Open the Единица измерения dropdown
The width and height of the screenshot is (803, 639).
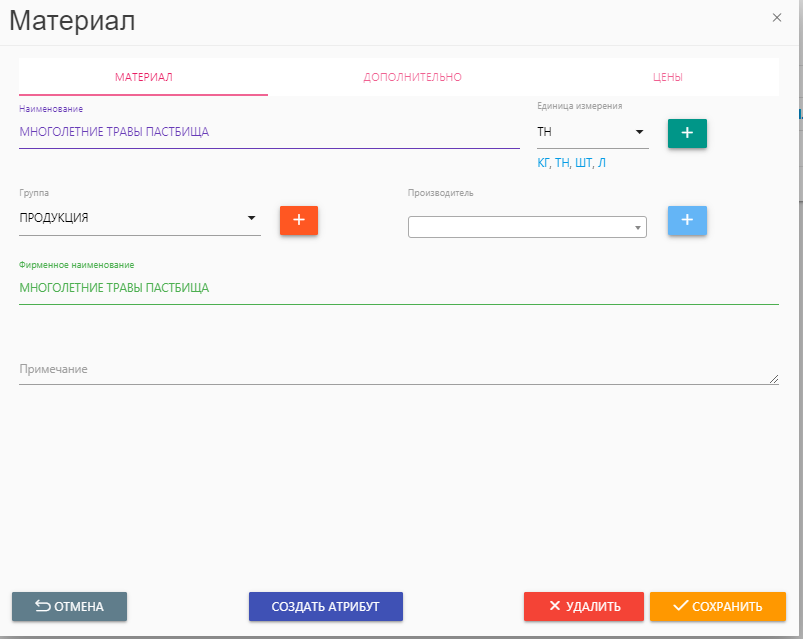tap(592, 132)
